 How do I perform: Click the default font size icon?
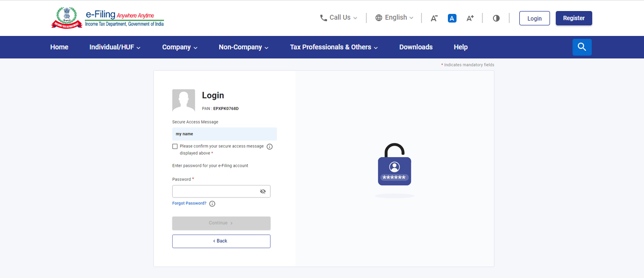[452, 18]
